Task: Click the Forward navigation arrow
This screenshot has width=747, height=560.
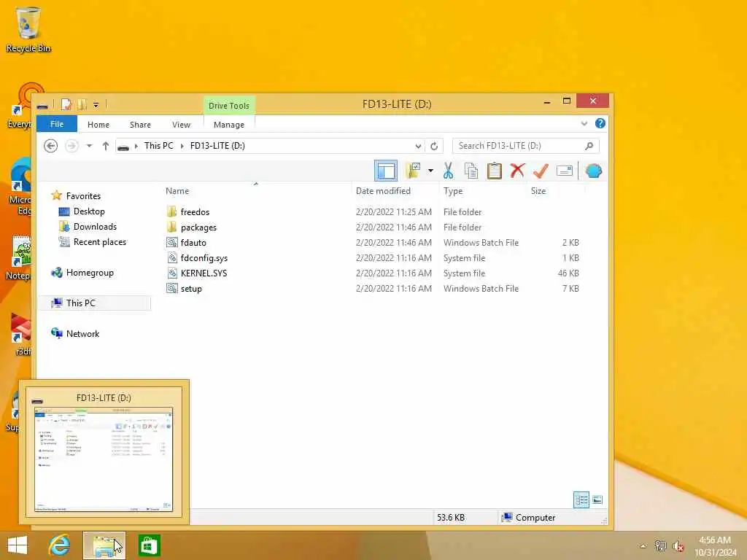Action: click(71, 146)
